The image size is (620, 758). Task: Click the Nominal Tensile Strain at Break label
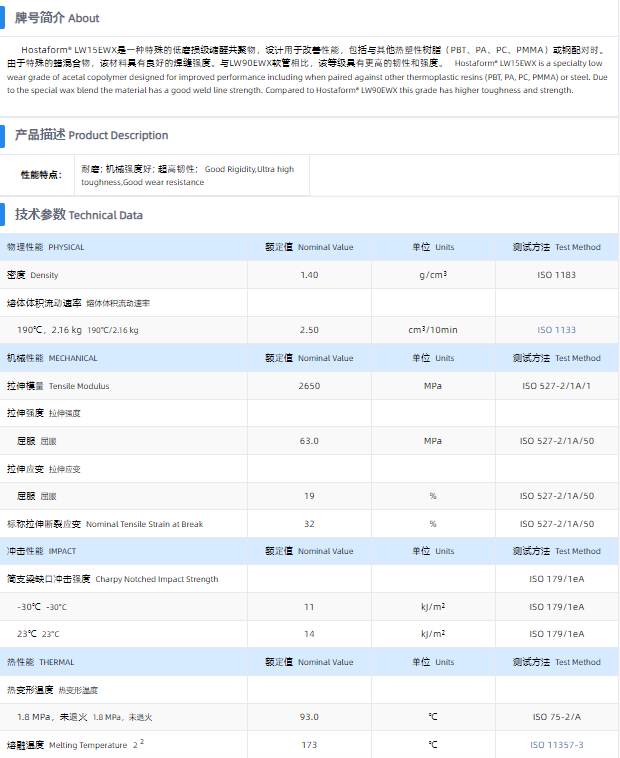105,524
